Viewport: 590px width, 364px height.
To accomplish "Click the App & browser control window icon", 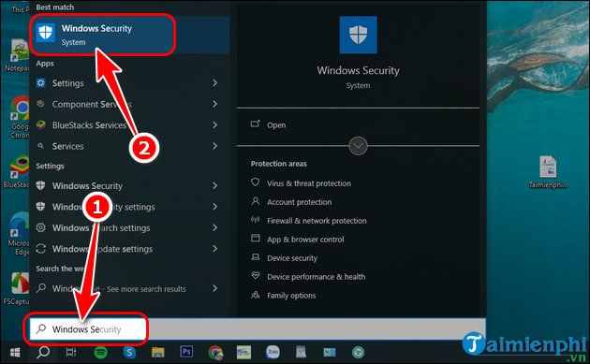I will point(256,238).
